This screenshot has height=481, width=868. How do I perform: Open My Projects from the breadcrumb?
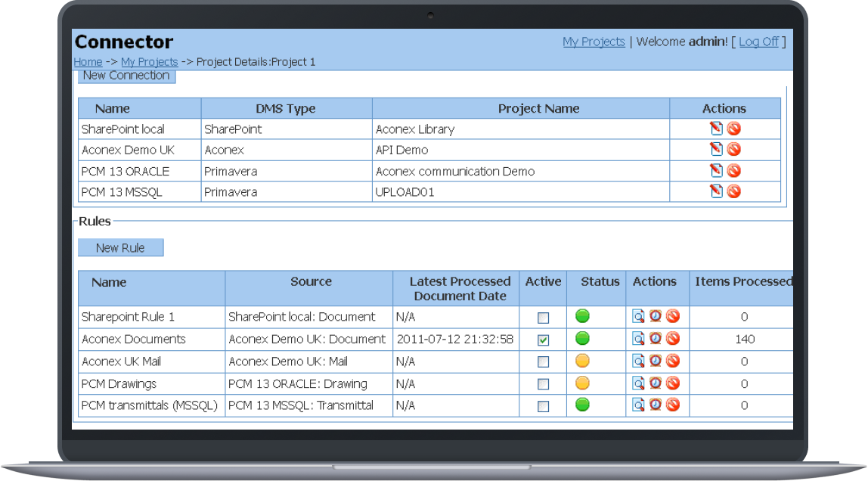pos(149,61)
